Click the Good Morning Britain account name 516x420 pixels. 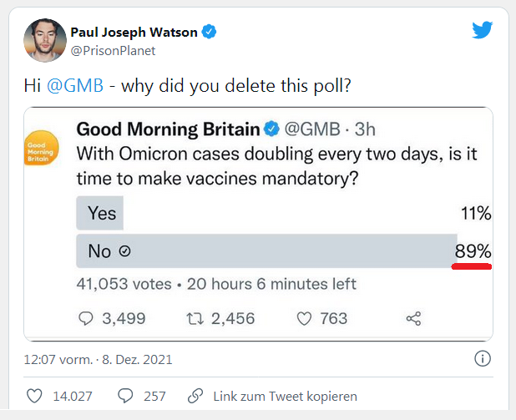(166, 129)
